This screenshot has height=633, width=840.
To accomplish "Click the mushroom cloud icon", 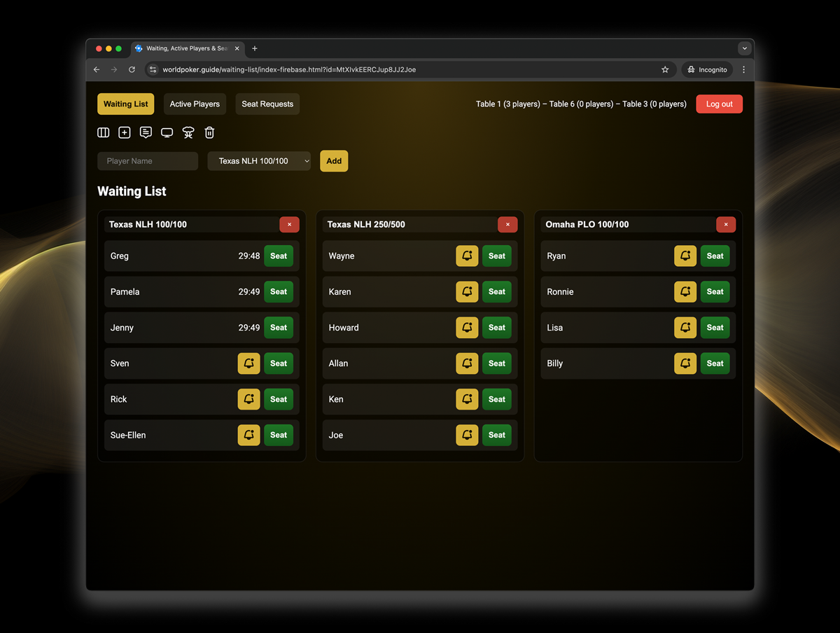I will 188,132.
